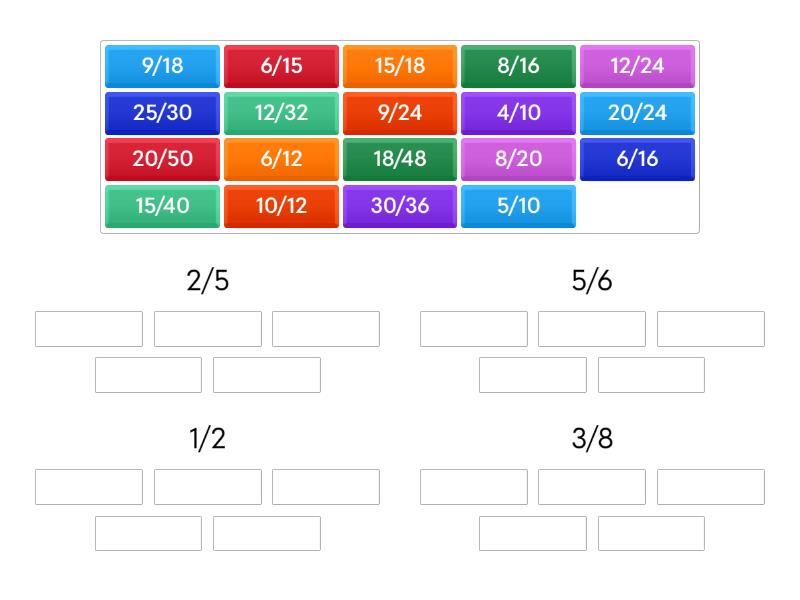Click the blue 9/18 fraction tile
This screenshot has height=600, width=800.
[162, 66]
